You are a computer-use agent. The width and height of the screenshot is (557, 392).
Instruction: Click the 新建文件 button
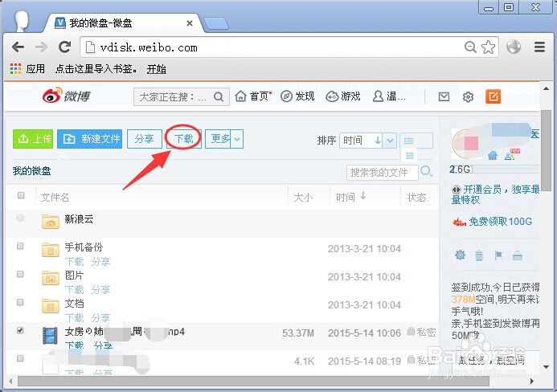(x=89, y=138)
